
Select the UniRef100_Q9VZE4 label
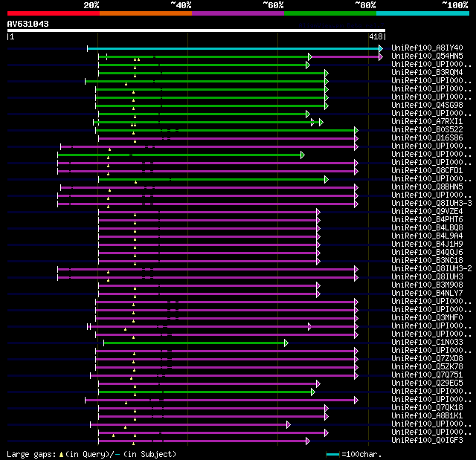(427, 211)
